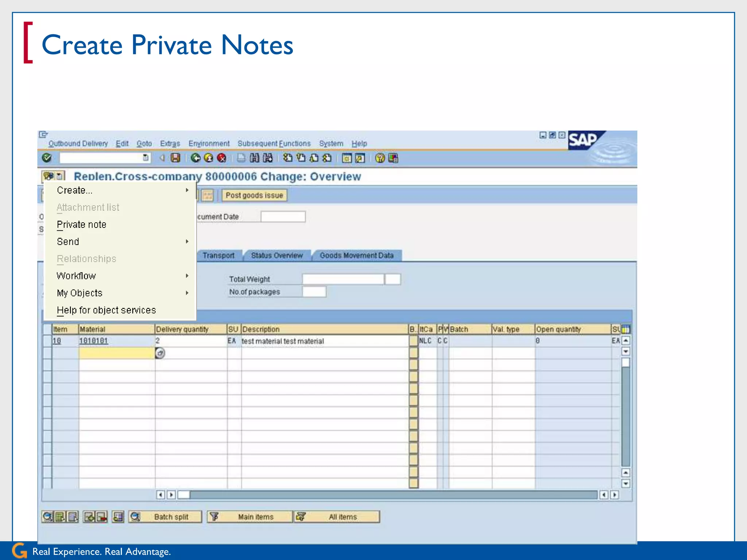Click the table configuration icon above the scrollbar
Screen dimensions: 747x560
tap(626, 329)
